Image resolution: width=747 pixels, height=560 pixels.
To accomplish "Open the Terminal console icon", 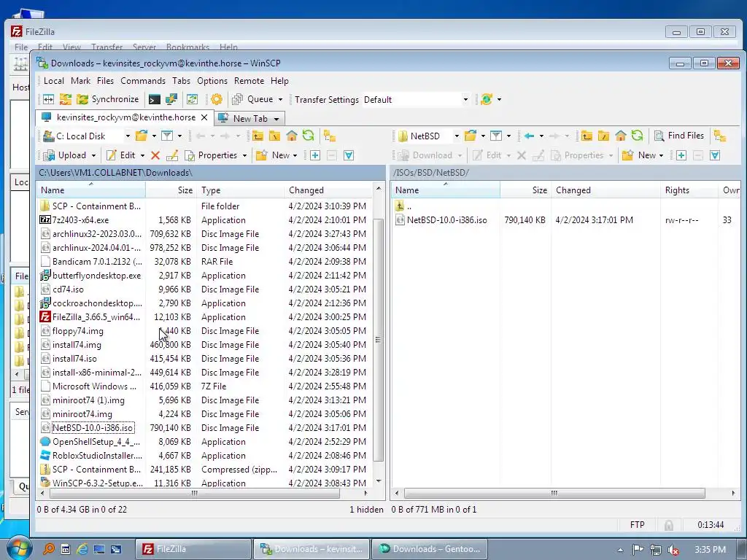I will [x=155, y=99].
